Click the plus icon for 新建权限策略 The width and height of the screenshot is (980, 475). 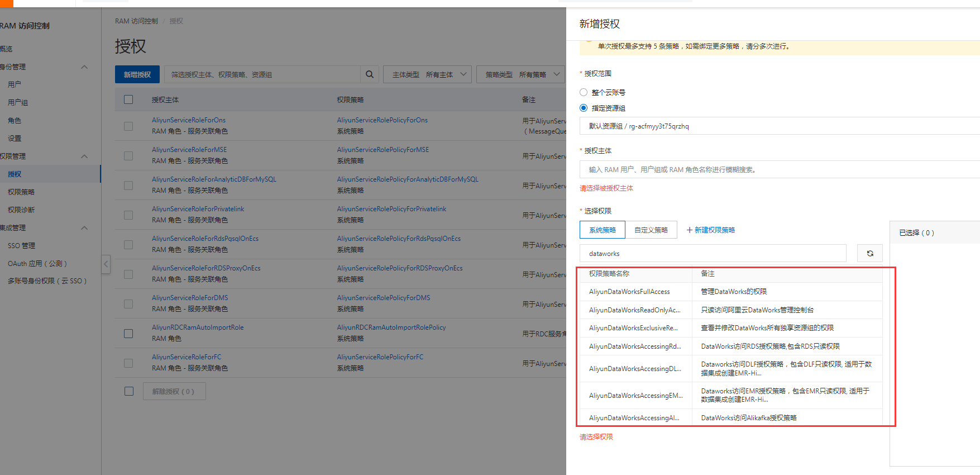pos(690,230)
